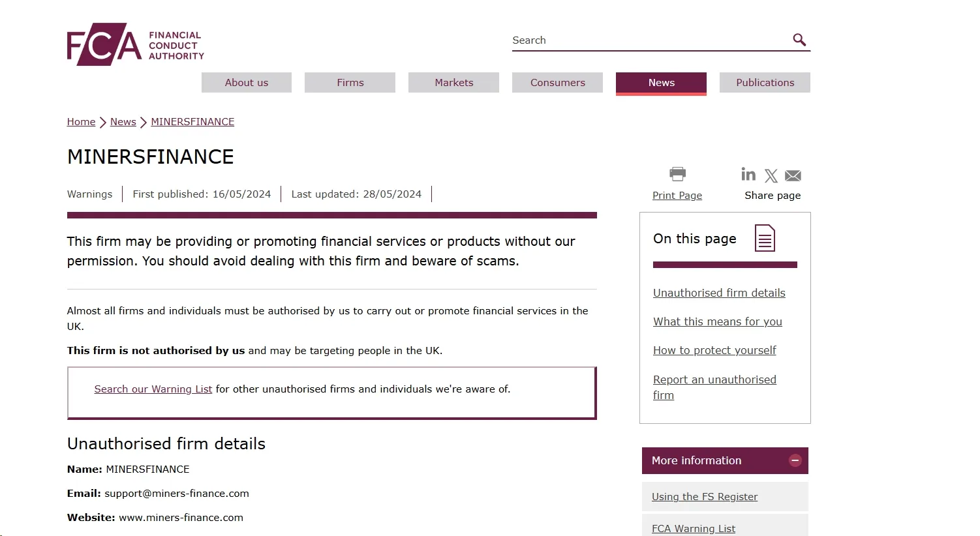Click the MINERSFINANCE breadcrumb link
This screenshot has width=980, height=536.
pos(192,122)
